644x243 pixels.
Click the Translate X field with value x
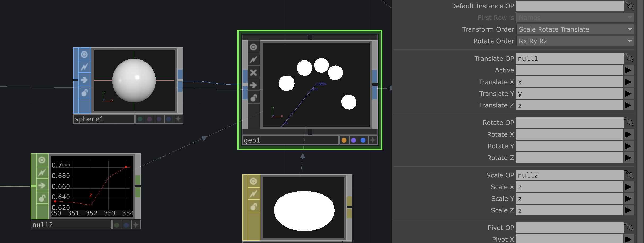pos(569,82)
